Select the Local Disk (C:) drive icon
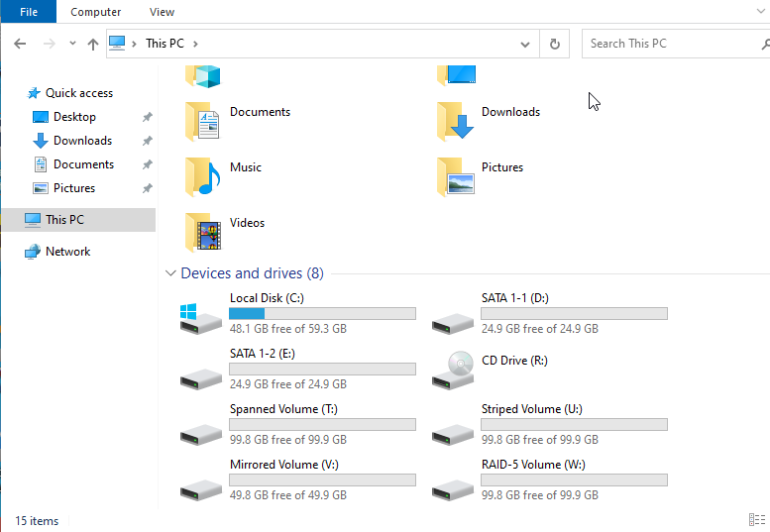The height and width of the screenshot is (532, 770). (200, 319)
